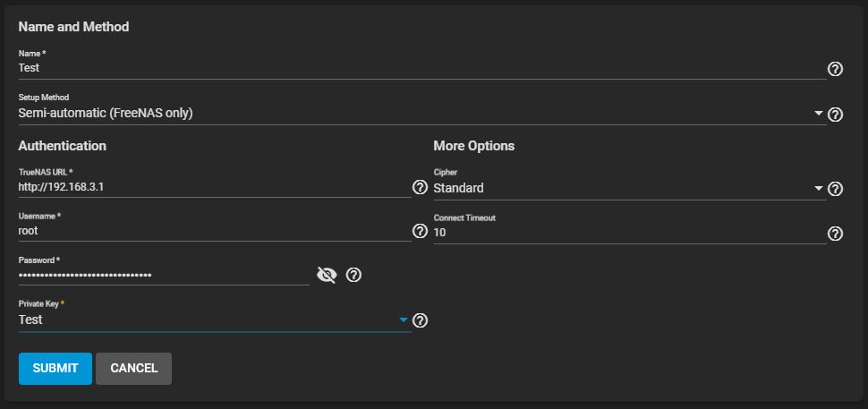Show help for Private Key field
The width and height of the screenshot is (868, 409).
pyautogui.click(x=420, y=320)
